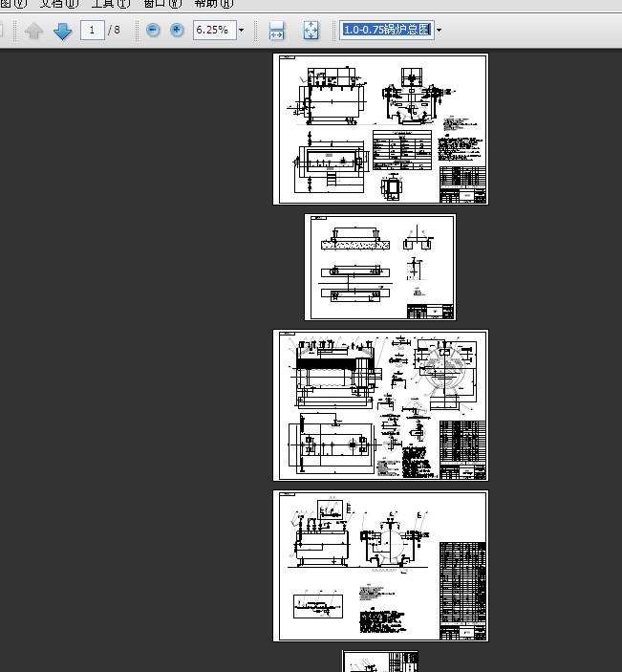The height and width of the screenshot is (672, 622).
Task: Click the 6.25% zoom percentage field
Action: (212, 31)
